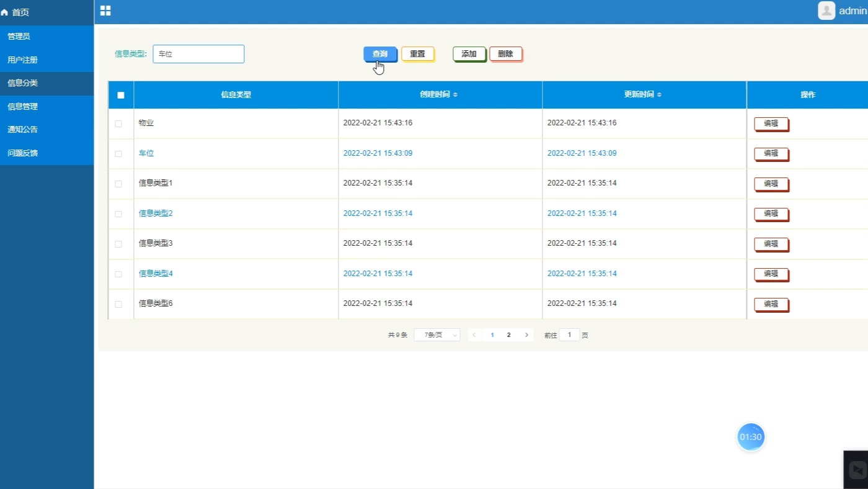Edit the 车位 row with 编辑
The image size is (868, 489).
click(x=771, y=154)
